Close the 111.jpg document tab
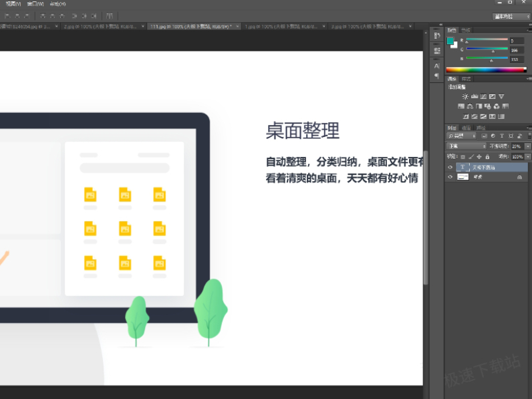This screenshot has width=532, height=399. 237,26
